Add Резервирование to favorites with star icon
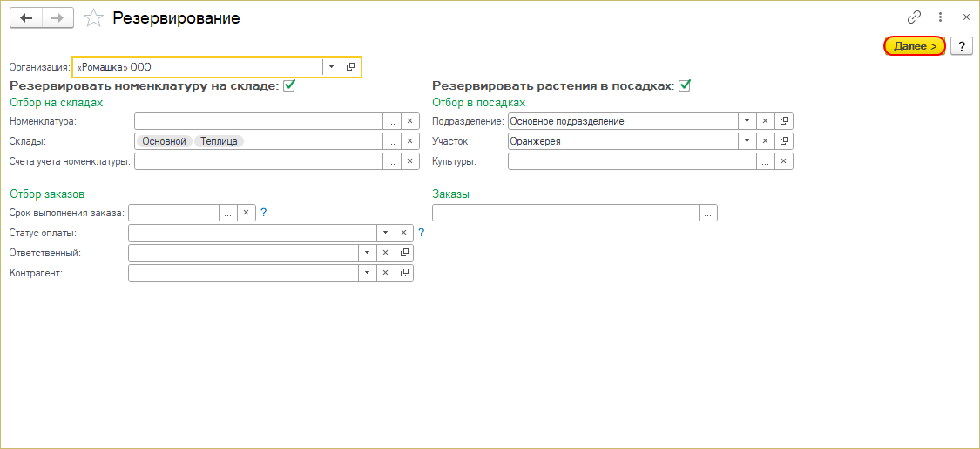 tap(93, 18)
